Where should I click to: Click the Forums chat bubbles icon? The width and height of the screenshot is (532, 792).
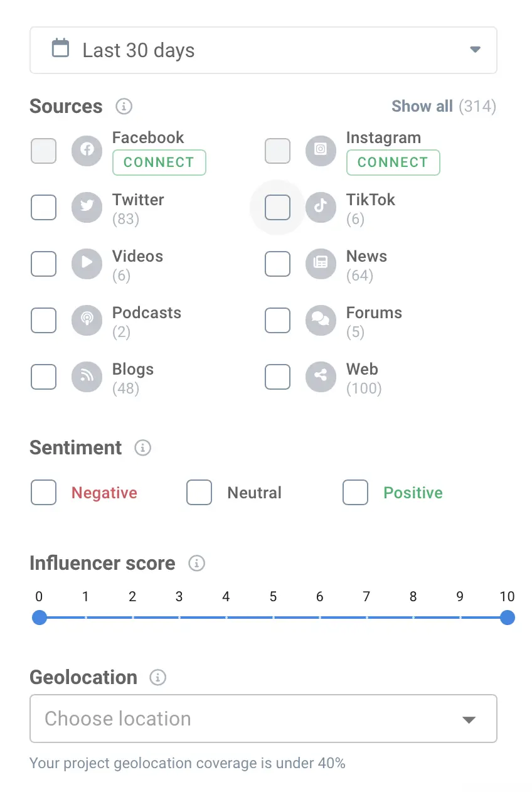tap(321, 321)
